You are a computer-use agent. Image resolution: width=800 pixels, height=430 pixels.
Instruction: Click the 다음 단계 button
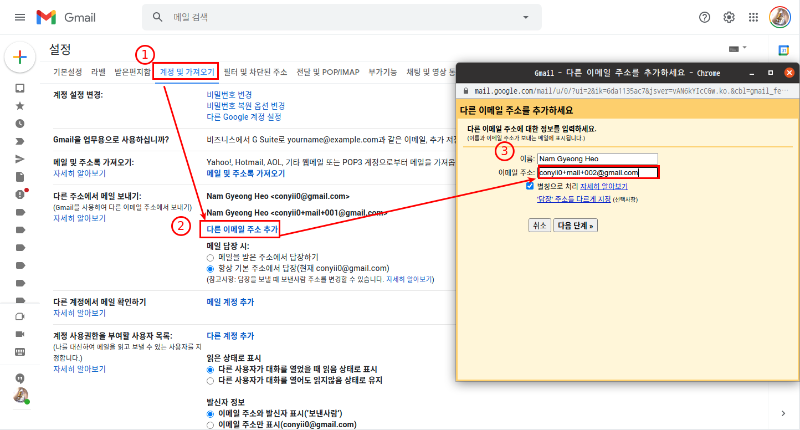(x=575, y=225)
